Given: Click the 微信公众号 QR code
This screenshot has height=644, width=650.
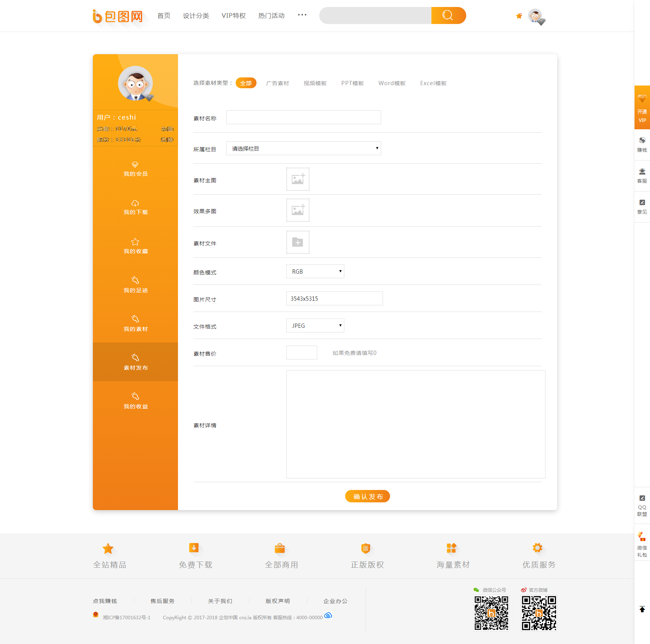Looking at the screenshot, I should point(491,613).
